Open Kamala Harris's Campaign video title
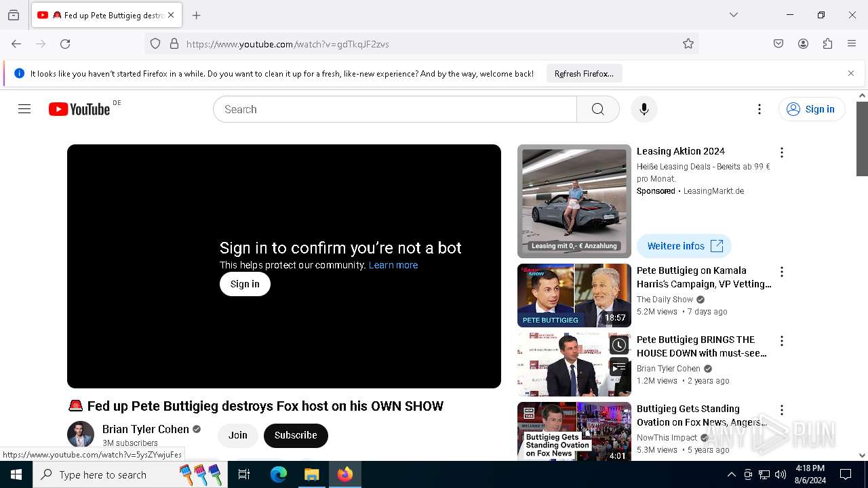868x488 pixels. click(704, 277)
